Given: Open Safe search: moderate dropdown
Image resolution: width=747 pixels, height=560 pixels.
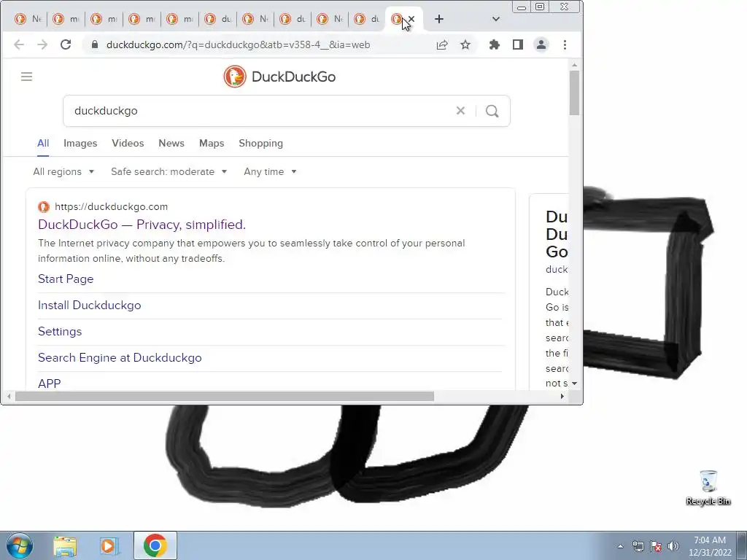Looking at the screenshot, I should click(169, 171).
